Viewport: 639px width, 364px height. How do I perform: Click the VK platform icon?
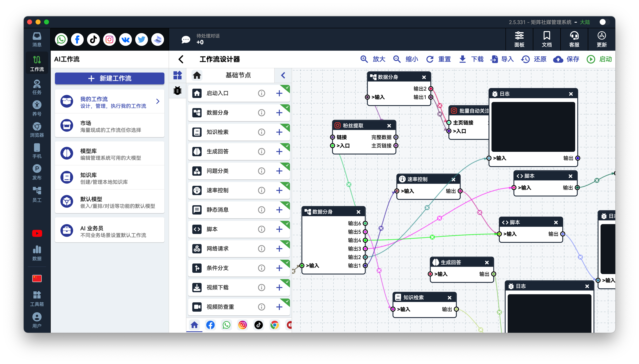click(x=125, y=39)
